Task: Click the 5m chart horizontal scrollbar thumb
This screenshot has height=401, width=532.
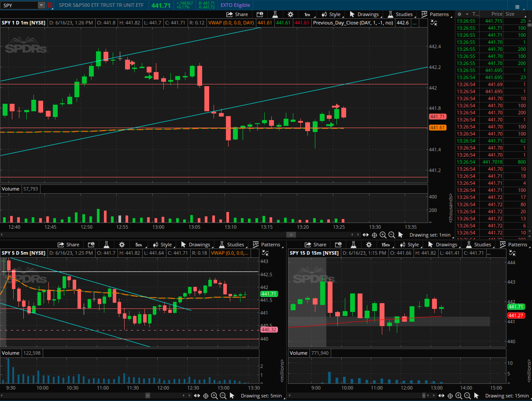Action: [148, 395]
